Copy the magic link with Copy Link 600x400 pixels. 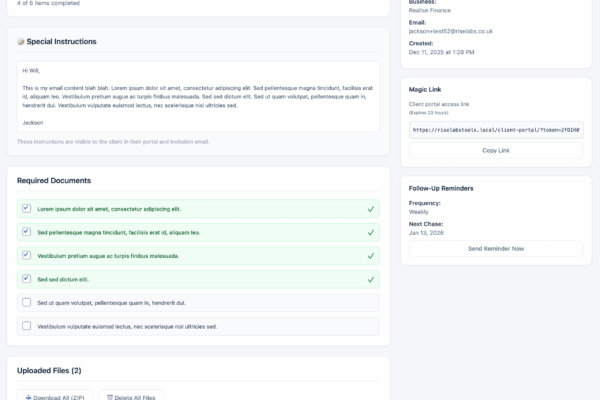click(x=496, y=150)
